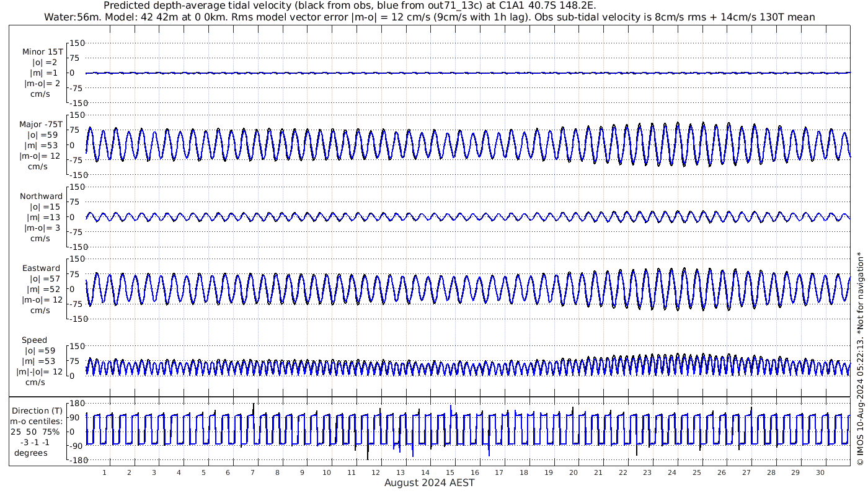Click the '25 50 75%' centile header
This screenshot has width=868, height=496.
coord(35,432)
